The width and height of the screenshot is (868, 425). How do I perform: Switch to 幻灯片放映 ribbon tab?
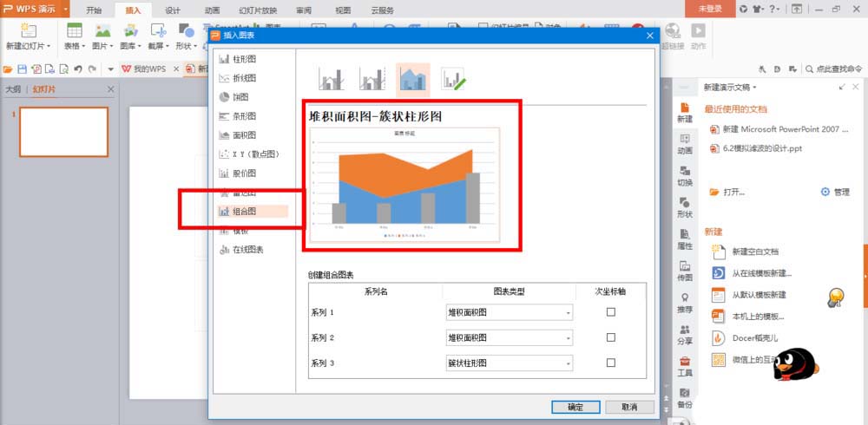coord(258,10)
